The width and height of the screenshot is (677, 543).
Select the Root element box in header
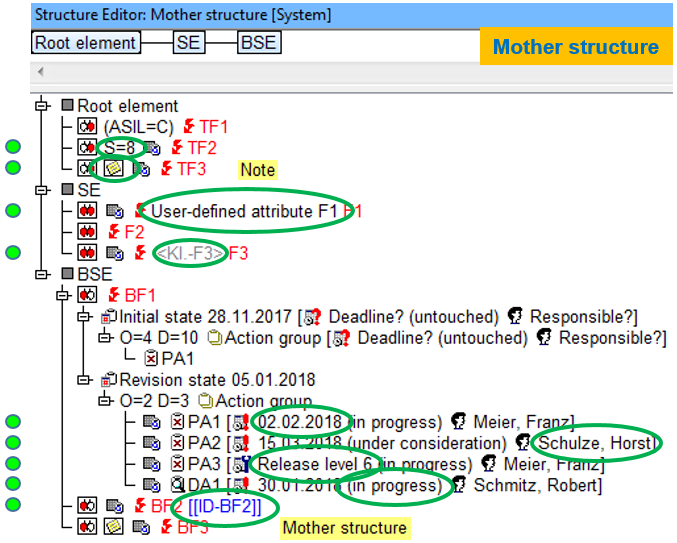tap(85, 43)
